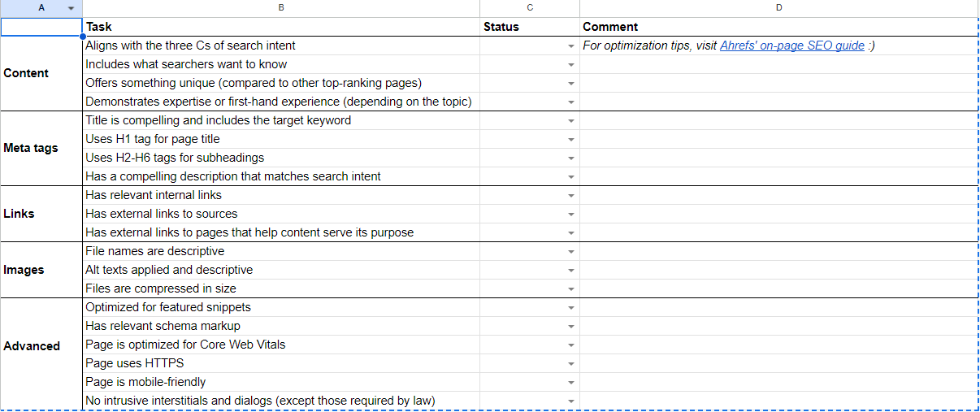The width and height of the screenshot is (980, 412).
Task: Open Status dropdown for 'Page is mobile-friendly'
Action: coord(571,383)
